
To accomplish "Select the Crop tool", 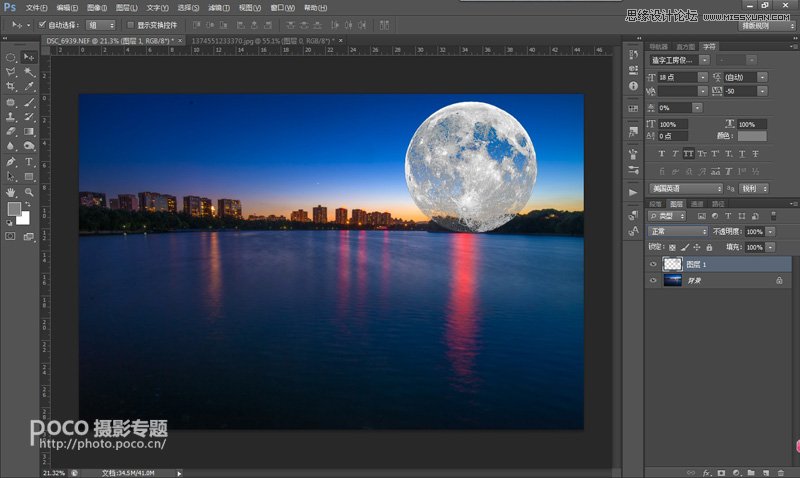I will pyautogui.click(x=11, y=87).
